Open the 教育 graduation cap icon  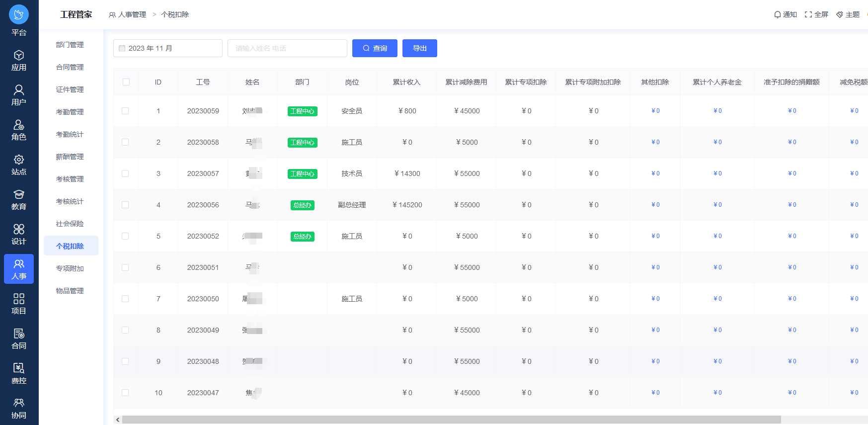pyautogui.click(x=19, y=194)
